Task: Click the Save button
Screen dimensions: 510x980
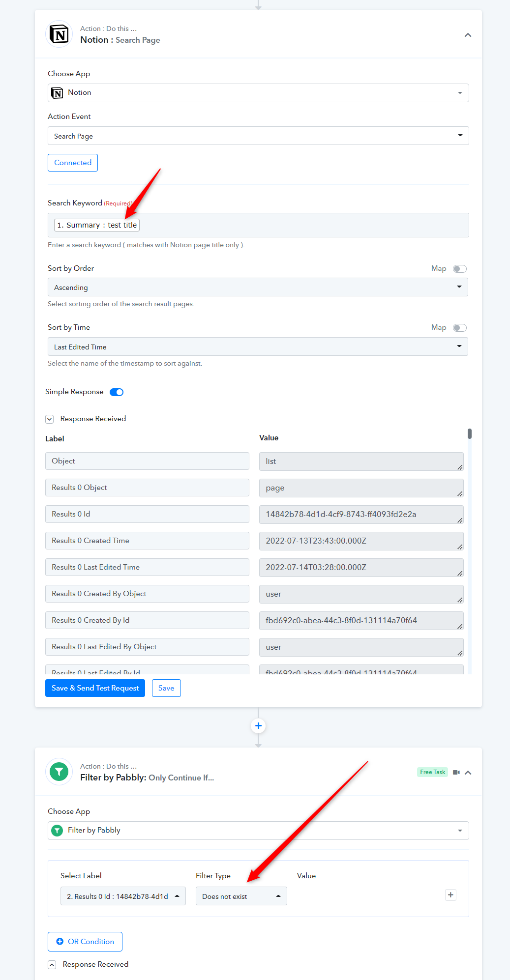Action: click(x=166, y=688)
